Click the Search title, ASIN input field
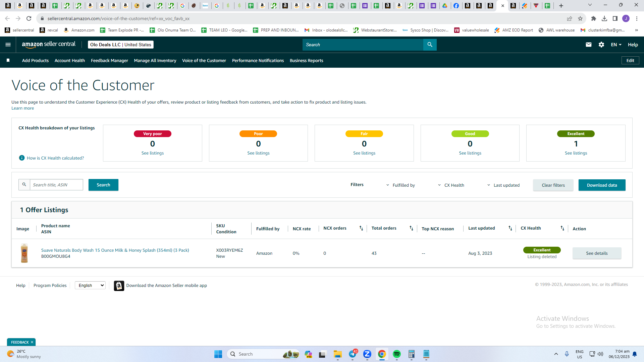The width and height of the screenshot is (644, 362). click(x=56, y=185)
